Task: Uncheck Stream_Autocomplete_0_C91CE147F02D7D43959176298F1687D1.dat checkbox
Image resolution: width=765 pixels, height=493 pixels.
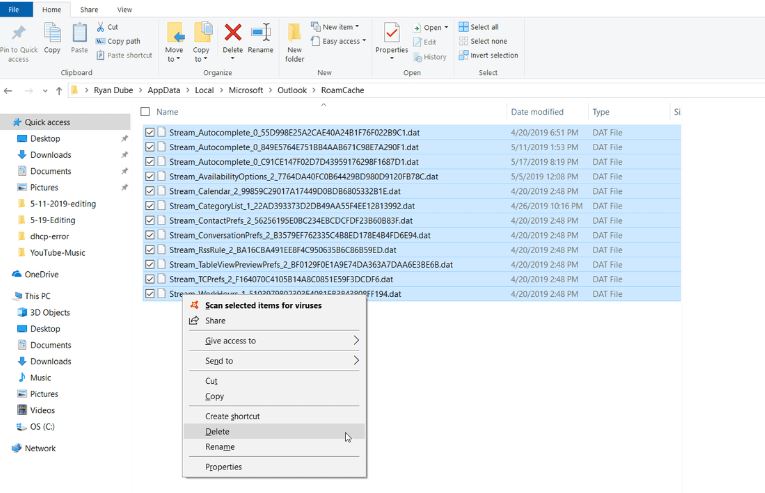Action: pos(150,162)
